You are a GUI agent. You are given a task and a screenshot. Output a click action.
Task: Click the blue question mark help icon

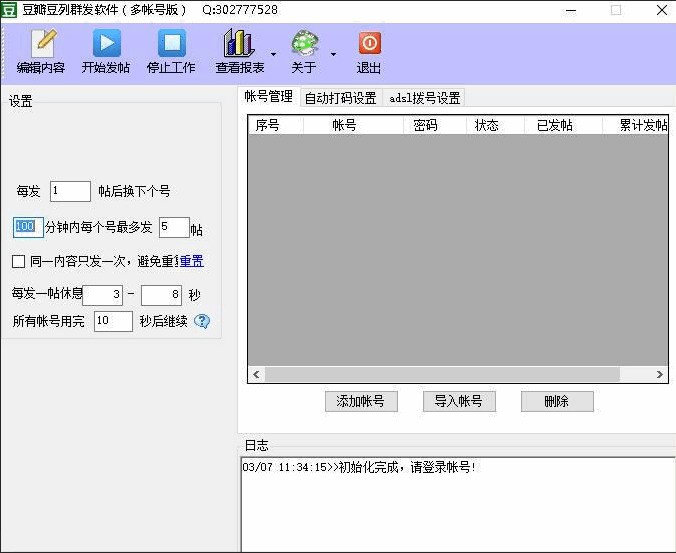(x=202, y=321)
